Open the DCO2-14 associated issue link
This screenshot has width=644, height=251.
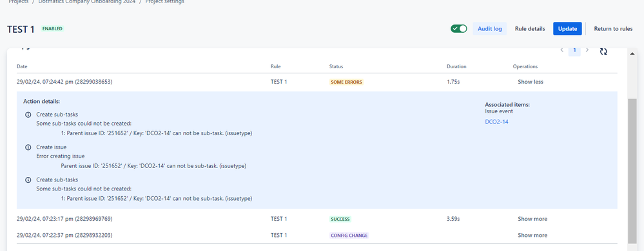[x=496, y=122]
